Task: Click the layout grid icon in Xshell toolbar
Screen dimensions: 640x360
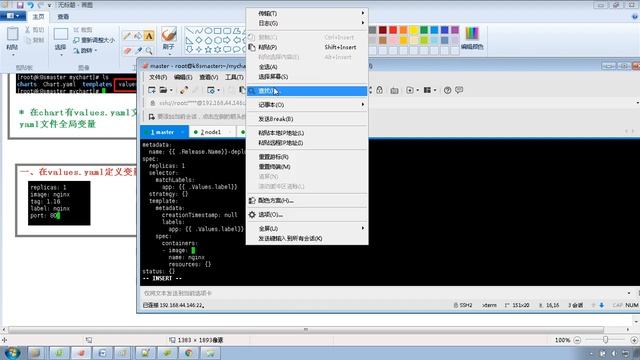Action: click(427, 90)
